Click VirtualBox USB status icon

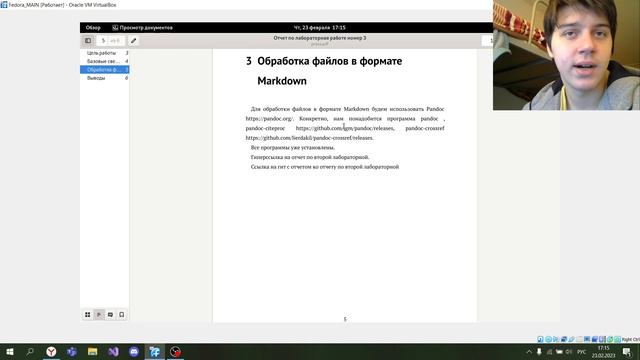pyautogui.click(x=571, y=339)
